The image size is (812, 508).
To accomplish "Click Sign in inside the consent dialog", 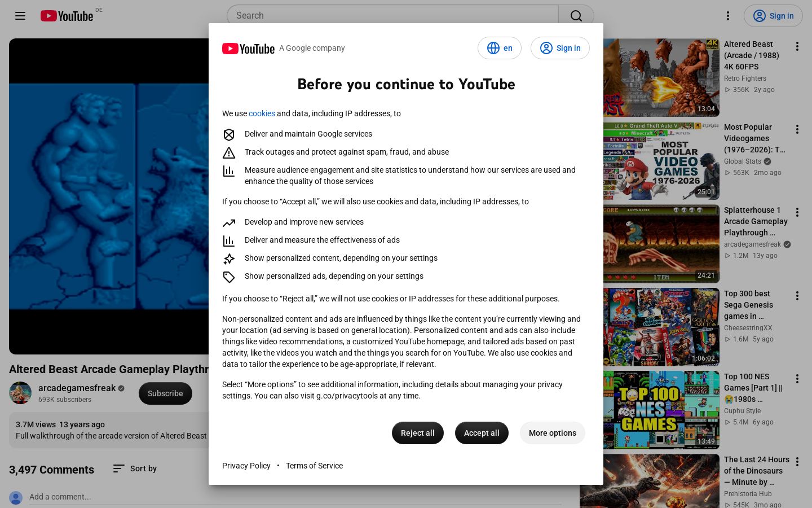I will pyautogui.click(x=560, y=48).
